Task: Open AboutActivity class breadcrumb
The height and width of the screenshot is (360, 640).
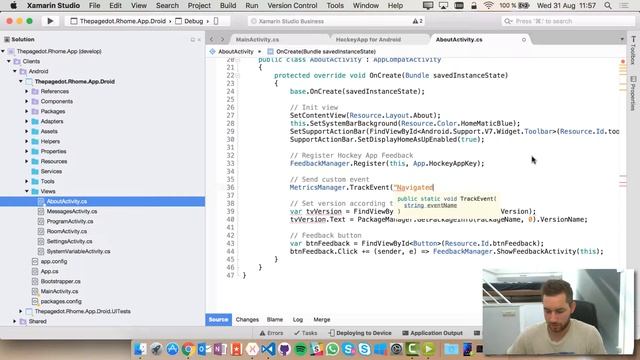Action: pyautogui.click(x=231, y=52)
